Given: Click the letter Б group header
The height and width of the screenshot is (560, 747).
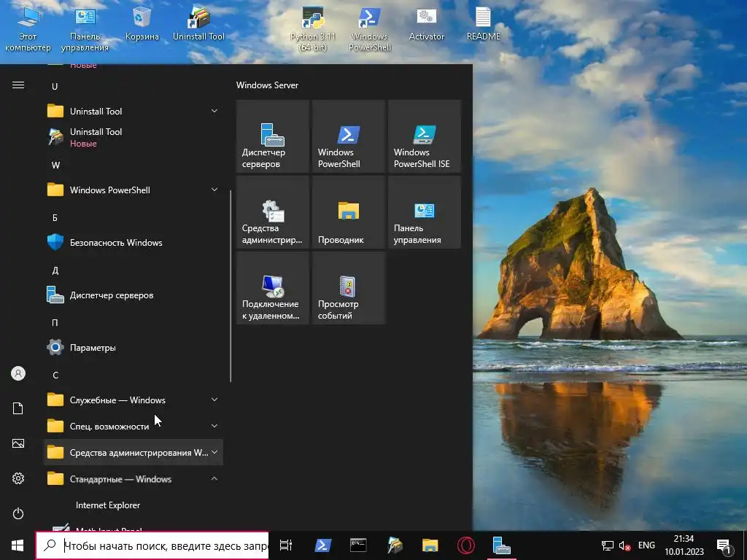Looking at the screenshot, I should (55, 217).
